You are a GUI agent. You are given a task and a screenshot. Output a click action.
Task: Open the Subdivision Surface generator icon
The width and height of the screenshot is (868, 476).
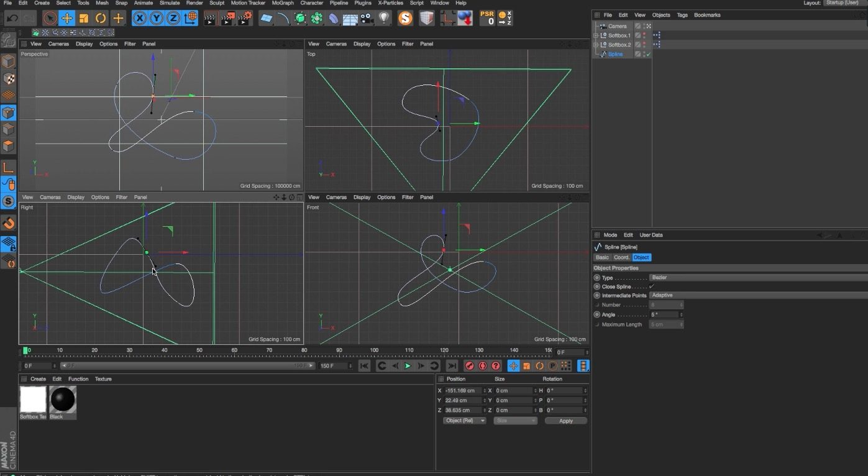click(300, 19)
